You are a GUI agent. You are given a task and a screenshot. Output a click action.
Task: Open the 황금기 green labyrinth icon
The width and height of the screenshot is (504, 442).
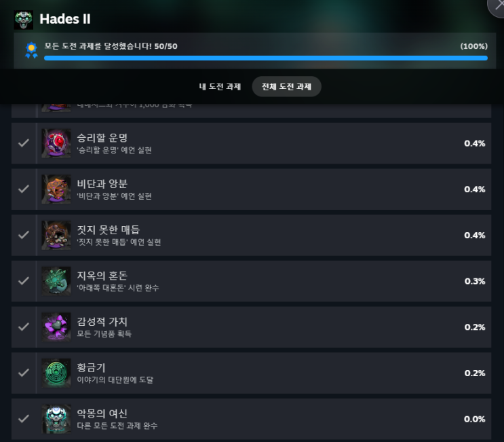click(x=56, y=373)
